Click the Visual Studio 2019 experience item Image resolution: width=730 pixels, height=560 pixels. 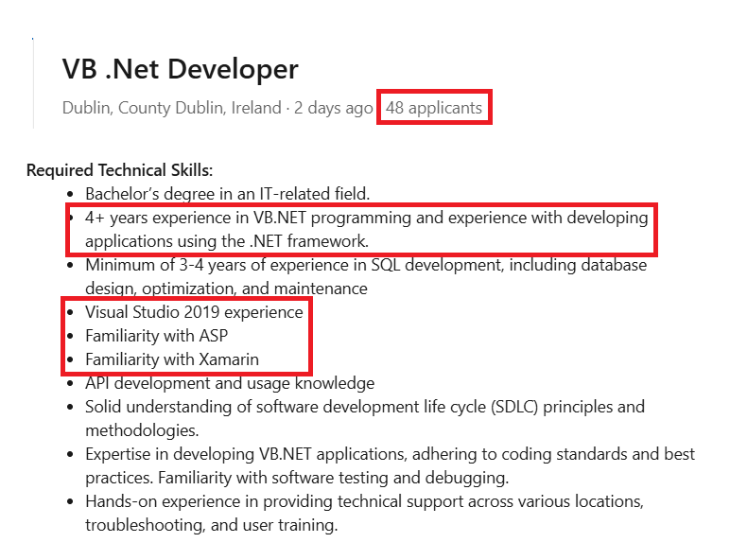pyautogui.click(x=194, y=312)
